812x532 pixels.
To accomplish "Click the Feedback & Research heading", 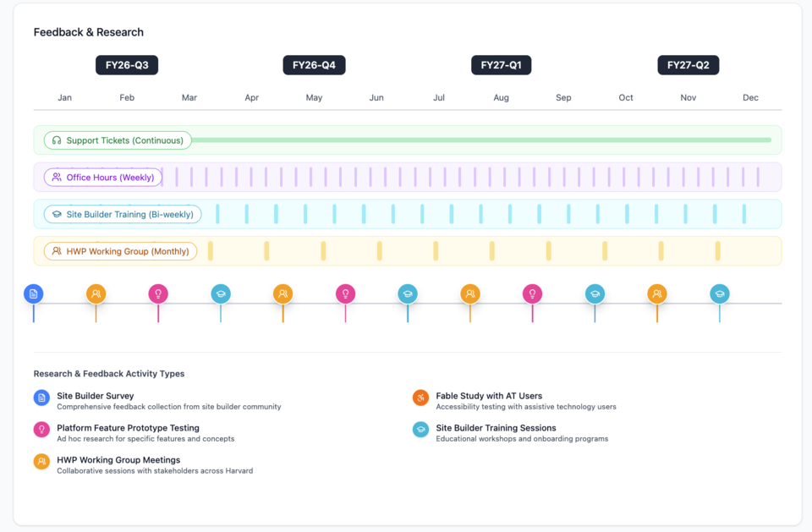I will (x=89, y=32).
